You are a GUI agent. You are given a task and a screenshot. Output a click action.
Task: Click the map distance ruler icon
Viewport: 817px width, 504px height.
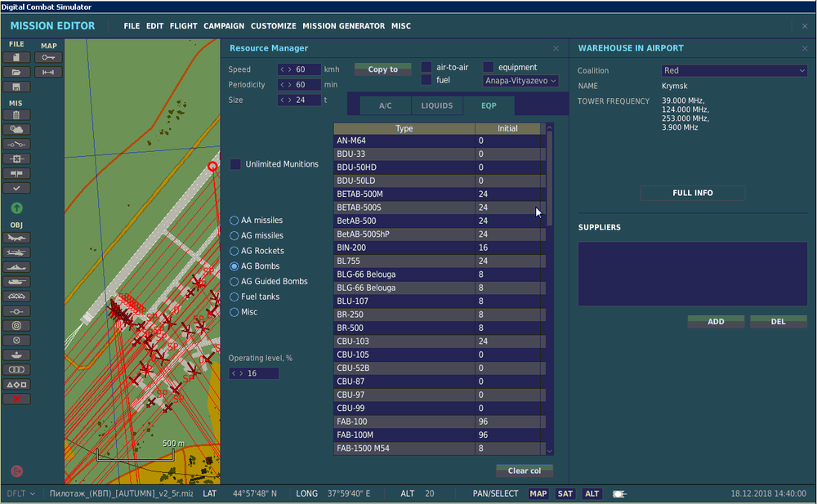click(50, 72)
